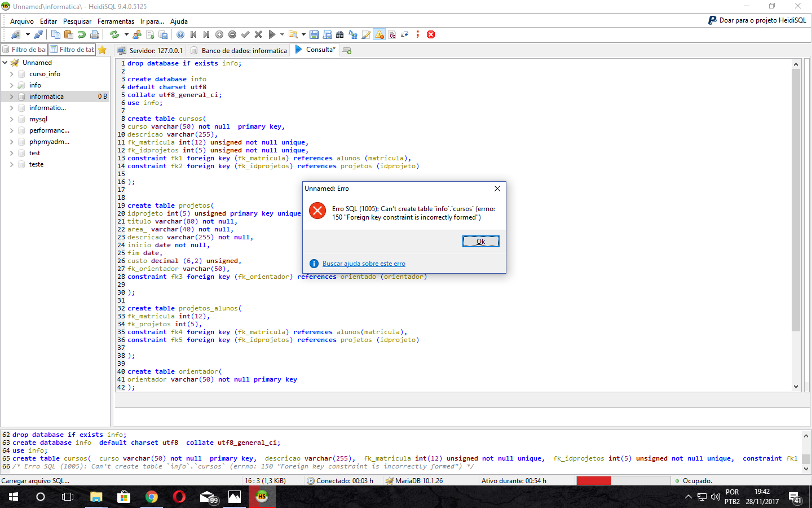The image size is (812, 508).
Task: Expand the teste database node
Action: 11,164
